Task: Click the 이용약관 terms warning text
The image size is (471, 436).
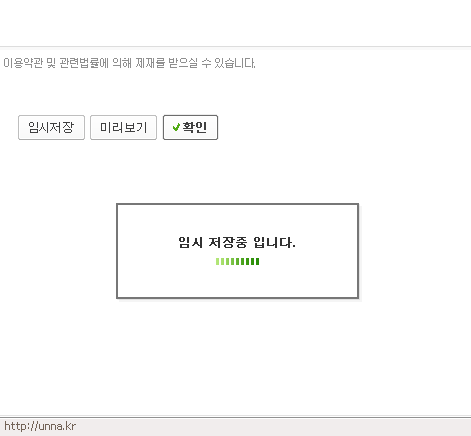Action: point(129,63)
